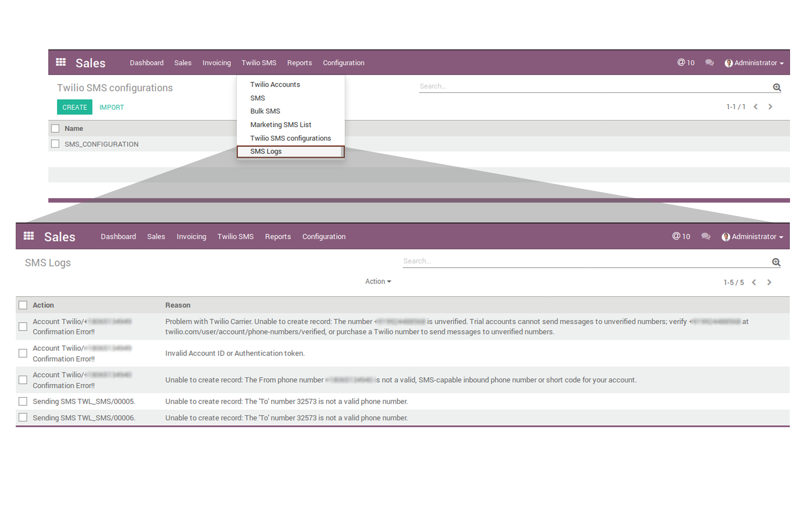Click the chat conversations icon in lower navbar

(706, 237)
